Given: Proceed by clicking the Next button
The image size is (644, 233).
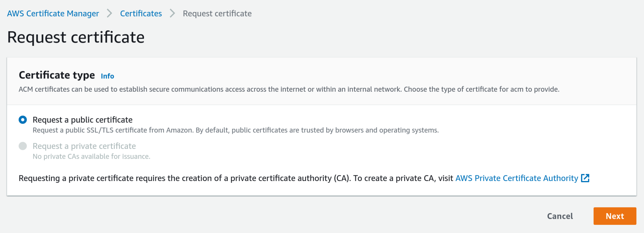Looking at the screenshot, I should [615, 216].
